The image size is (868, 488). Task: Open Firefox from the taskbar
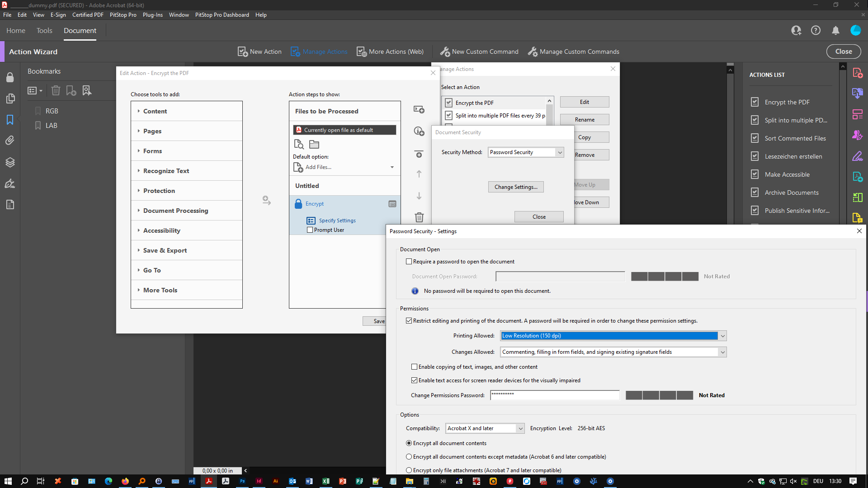click(x=125, y=481)
